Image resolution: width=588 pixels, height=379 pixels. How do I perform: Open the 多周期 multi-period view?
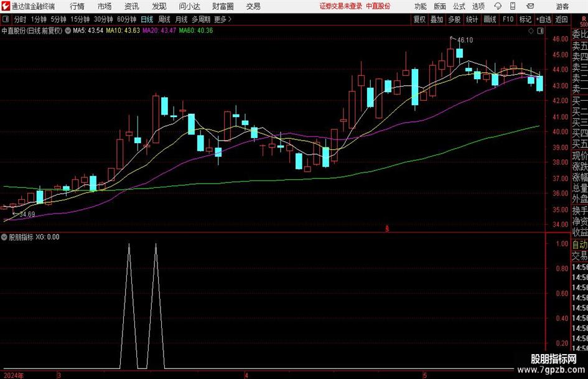(x=202, y=19)
